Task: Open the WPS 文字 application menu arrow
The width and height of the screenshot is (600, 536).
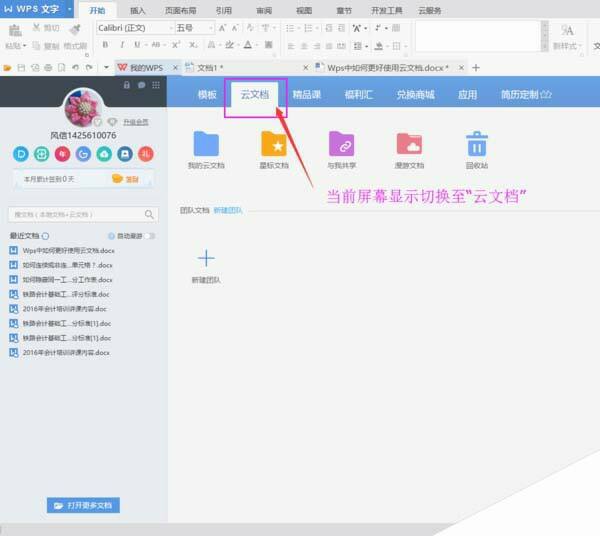Action: click(70, 9)
